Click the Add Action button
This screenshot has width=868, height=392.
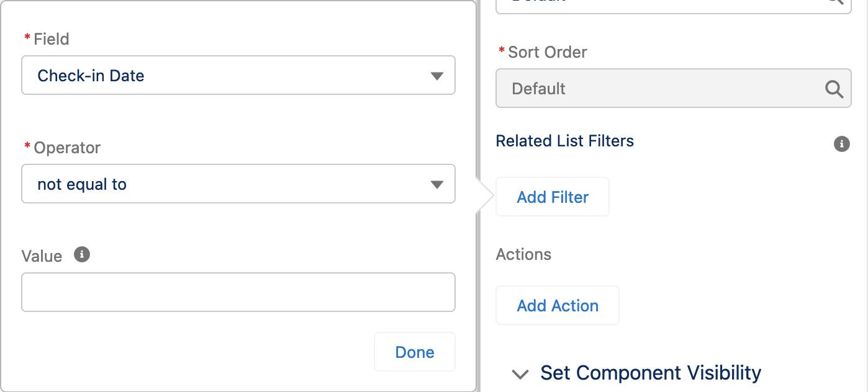click(x=558, y=306)
